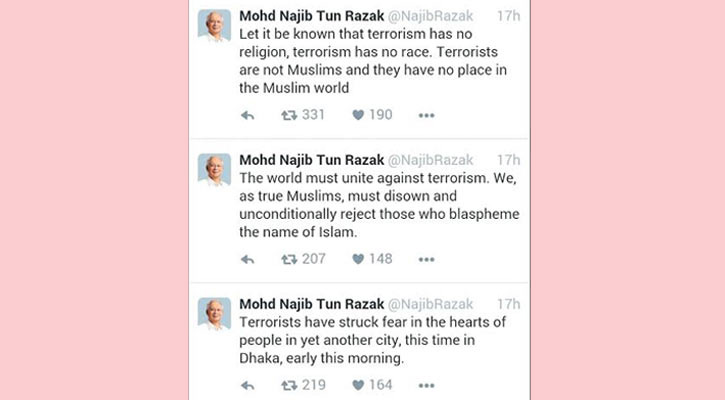Retweet the tweet with 219 retweets

click(290, 384)
